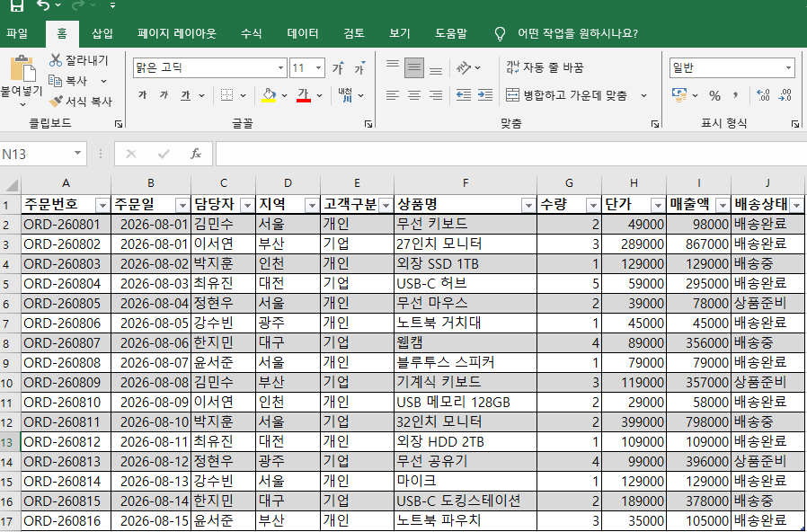Click the increase indent icon
This screenshot has width=807, height=532.
click(485, 95)
